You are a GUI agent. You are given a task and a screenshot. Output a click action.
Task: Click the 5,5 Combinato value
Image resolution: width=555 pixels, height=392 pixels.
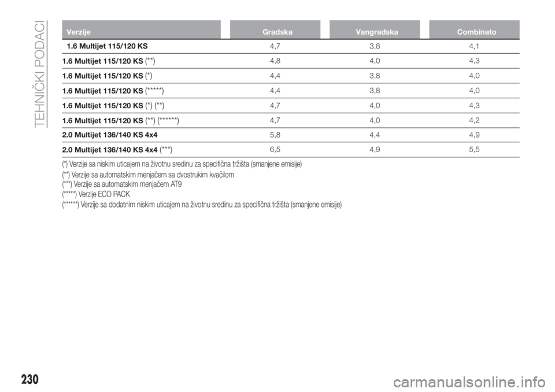(474, 149)
